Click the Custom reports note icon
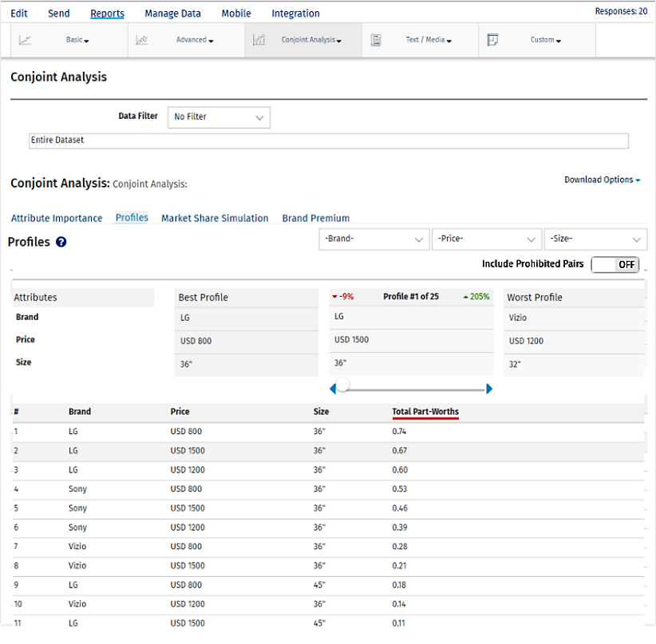This screenshot has width=656, height=644. pos(492,40)
